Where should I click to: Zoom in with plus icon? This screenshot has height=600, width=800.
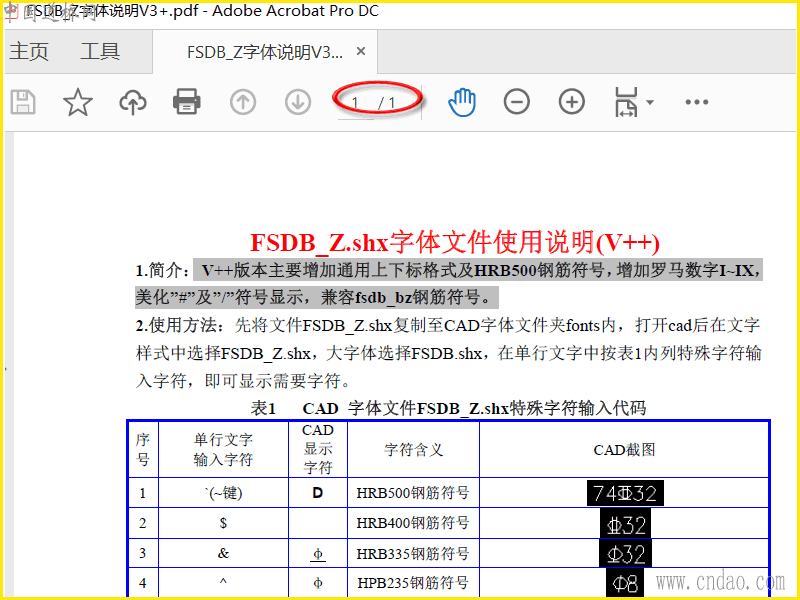click(x=572, y=102)
